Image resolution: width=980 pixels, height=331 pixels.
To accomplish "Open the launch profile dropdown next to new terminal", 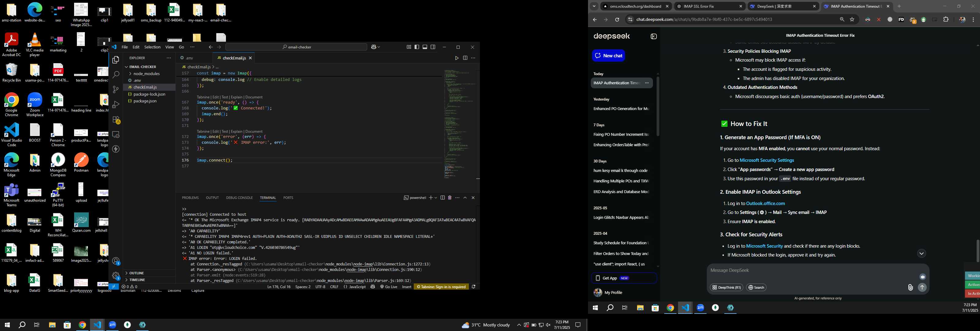I will (435, 198).
